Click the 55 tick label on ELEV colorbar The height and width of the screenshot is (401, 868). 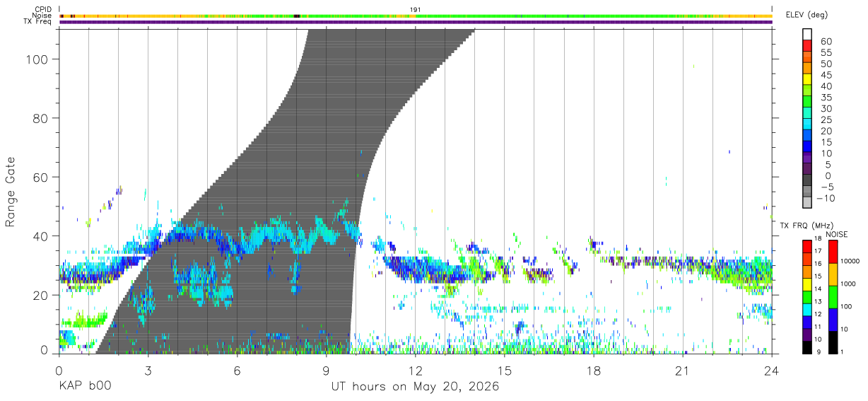click(826, 52)
